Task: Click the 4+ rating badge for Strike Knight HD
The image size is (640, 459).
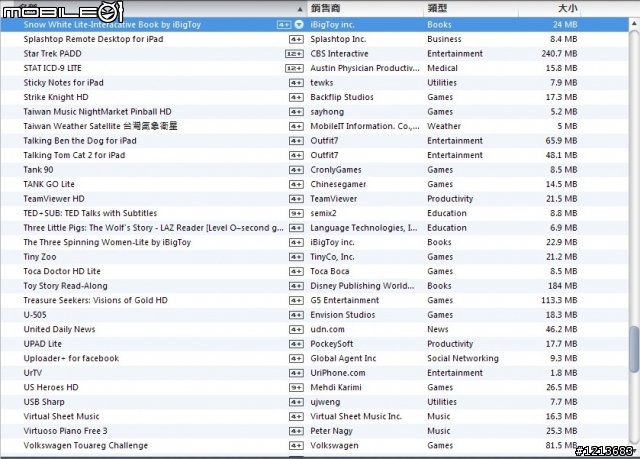Action: (x=296, y=98)
